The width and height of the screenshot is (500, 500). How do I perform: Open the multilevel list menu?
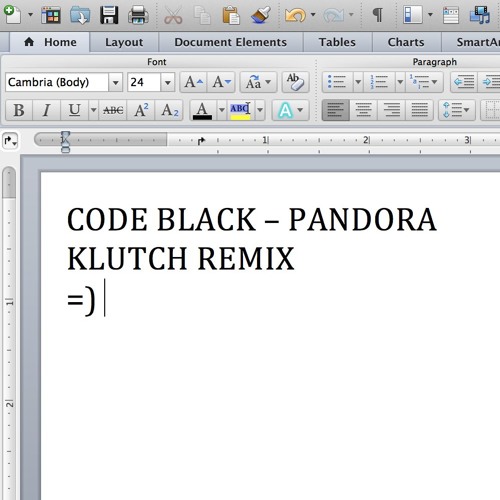(424, 82)
